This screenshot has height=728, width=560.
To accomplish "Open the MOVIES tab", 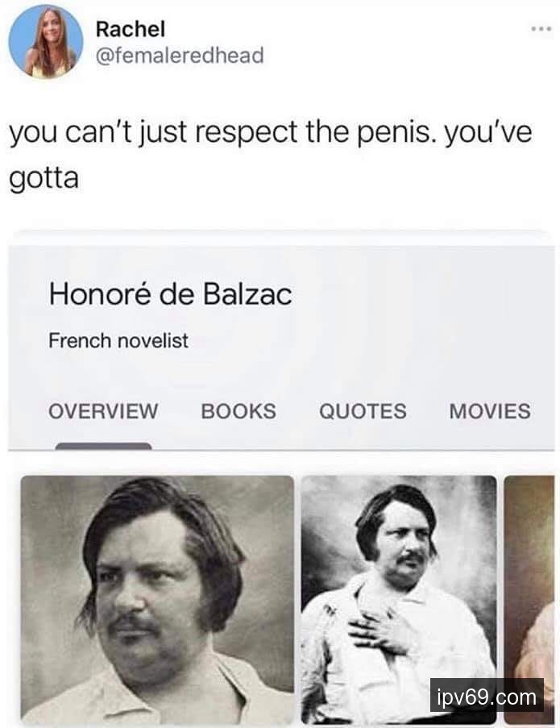I will pyautogui.click(x=490, y=411).
